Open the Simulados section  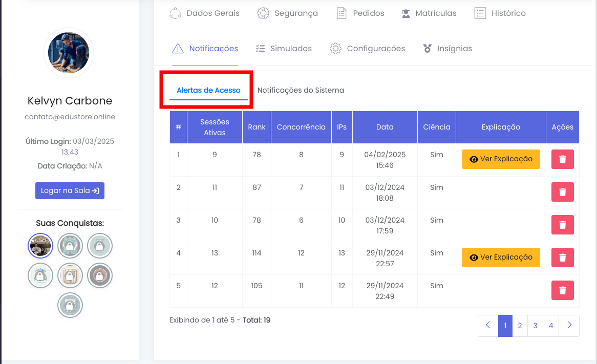[283, 49]
